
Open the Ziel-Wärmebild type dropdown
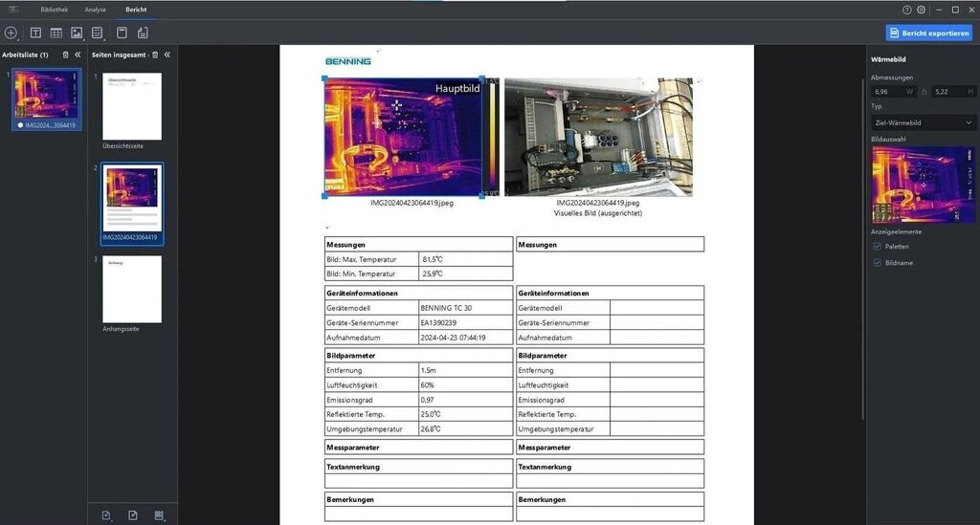pyautogui.click(x=923, y=122)
